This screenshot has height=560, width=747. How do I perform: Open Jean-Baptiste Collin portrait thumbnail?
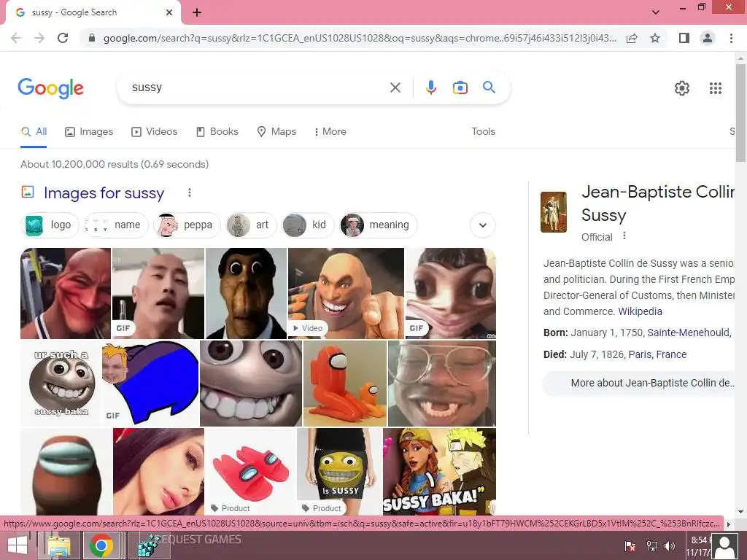point(554,212)
